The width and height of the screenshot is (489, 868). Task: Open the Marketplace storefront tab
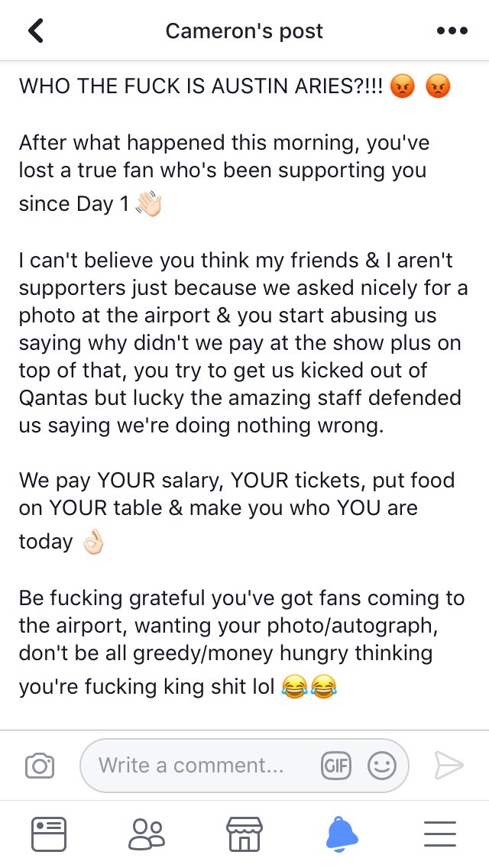(x=244, y=834)
